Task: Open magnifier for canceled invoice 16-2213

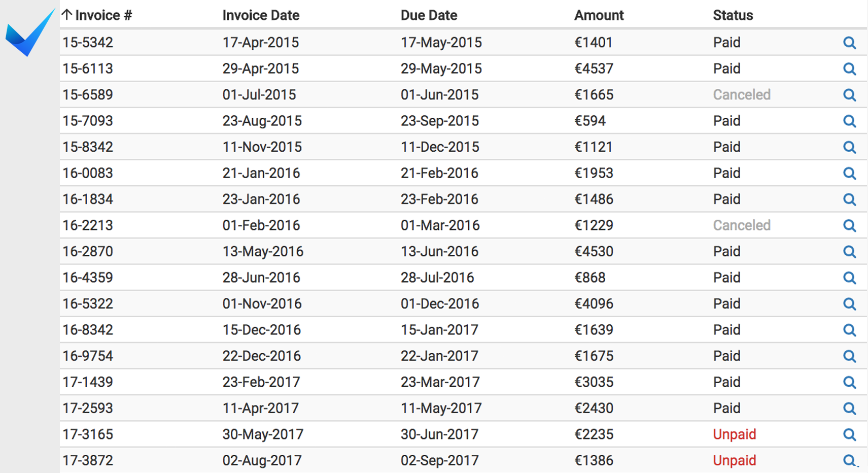Action: pos(850,226)
